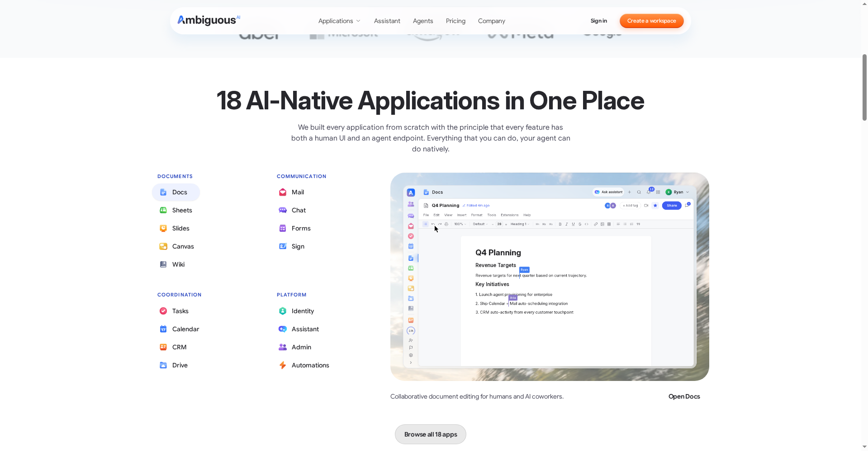Click Create a workspace button

pos(651,21)
